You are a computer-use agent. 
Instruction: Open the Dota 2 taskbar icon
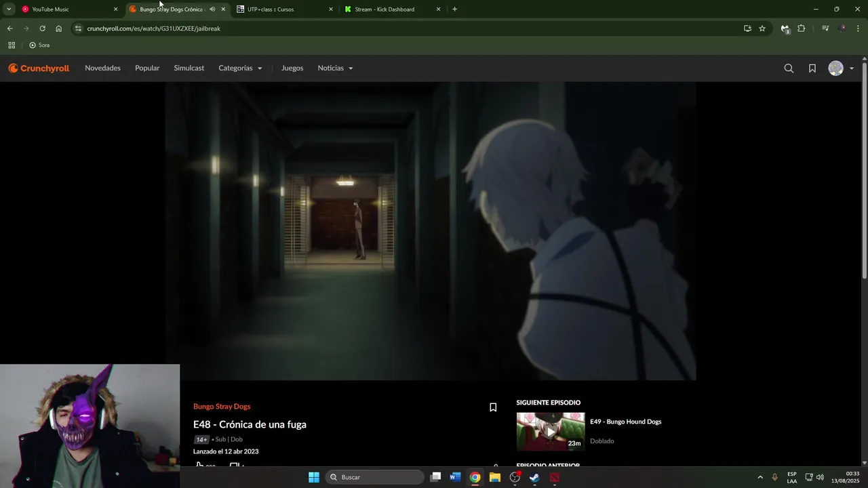coord(555,477)
